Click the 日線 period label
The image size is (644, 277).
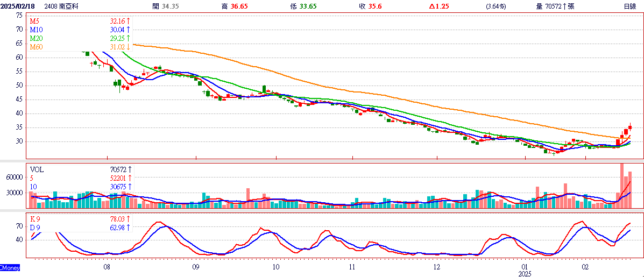pyautogui.click(x=629, y=6)
